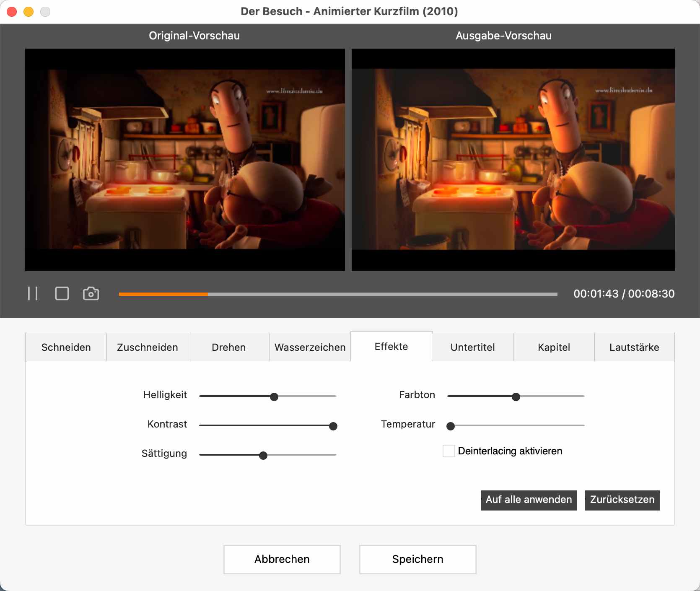Switch to the Lautstärke tab
The width and height of the screenshot is (700, 591).
click(634, 347)
